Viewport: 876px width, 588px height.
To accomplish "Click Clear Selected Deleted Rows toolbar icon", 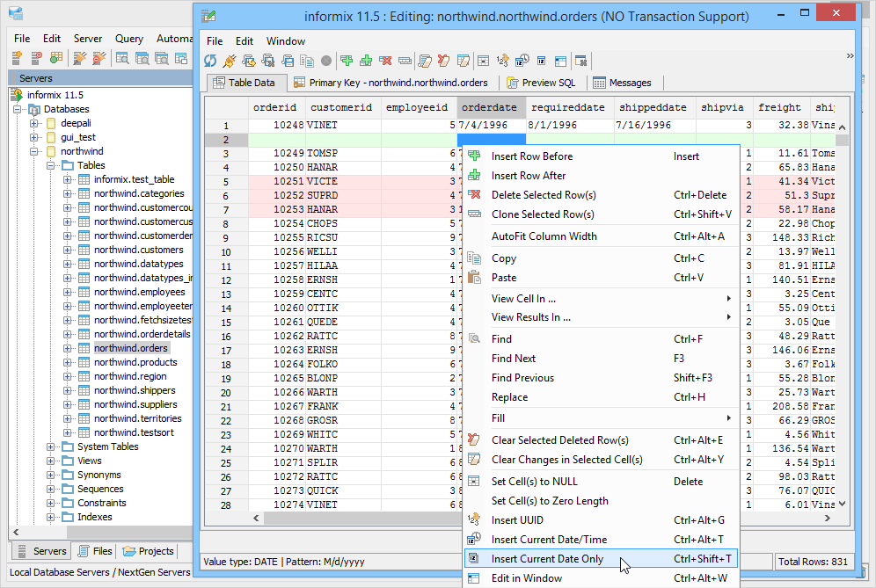I will tap(444, 61).
